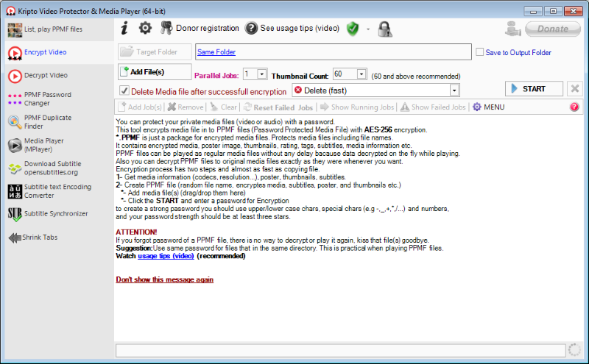The height and width of the screenshot is (364, 589).
Task: Maximize the Kripto window
Action: pos(553,11)
